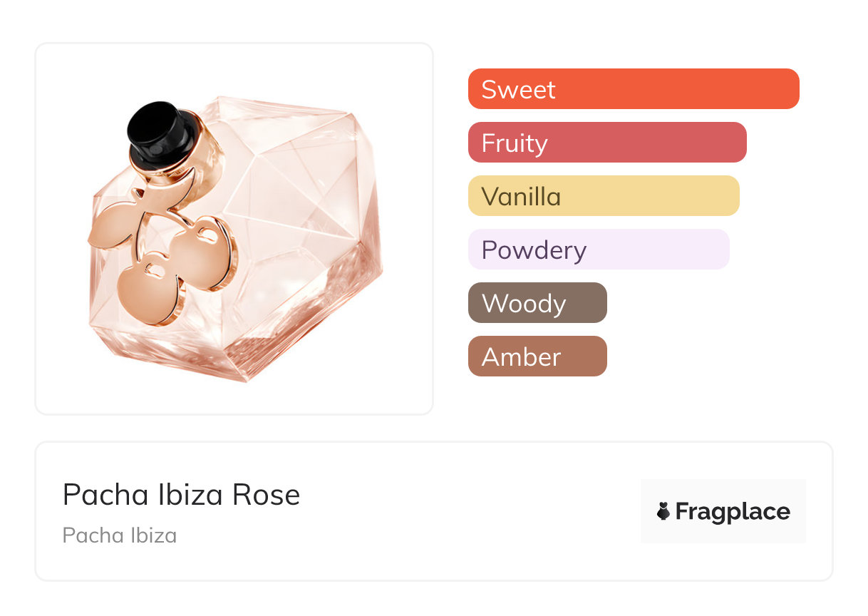Click the brown Woody accord tag
Screen dimensions: 868x616
(537, 303)
